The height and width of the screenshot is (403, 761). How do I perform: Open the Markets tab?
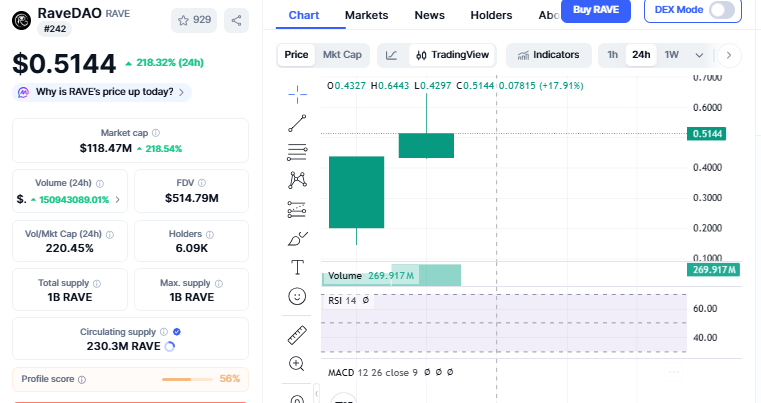point(366,15)
